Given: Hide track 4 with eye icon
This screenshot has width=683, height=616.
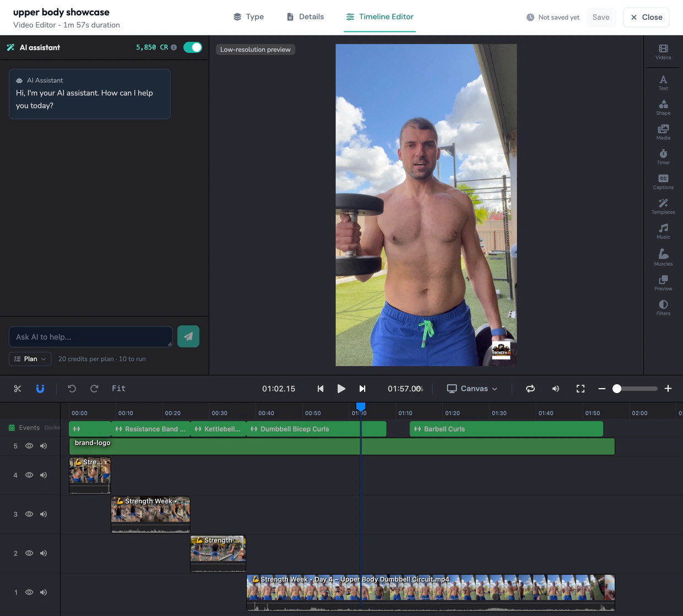Looking at the screenshot, I should [29, 475].
